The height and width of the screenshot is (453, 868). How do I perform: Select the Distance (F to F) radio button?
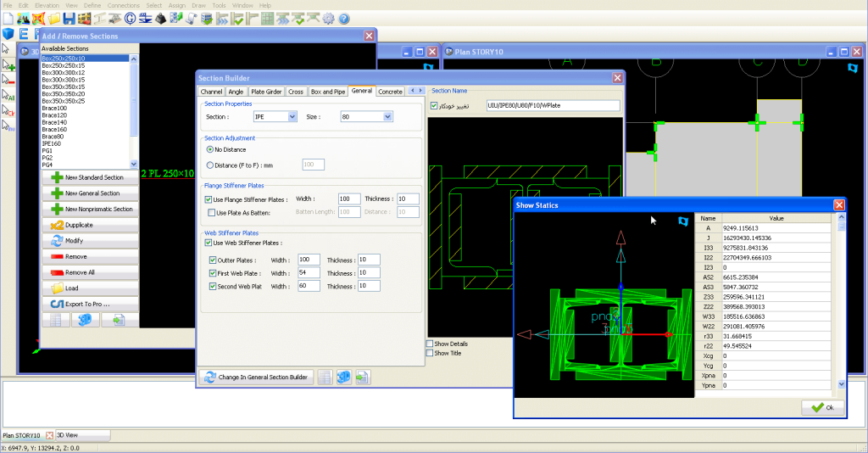[211, 165]
